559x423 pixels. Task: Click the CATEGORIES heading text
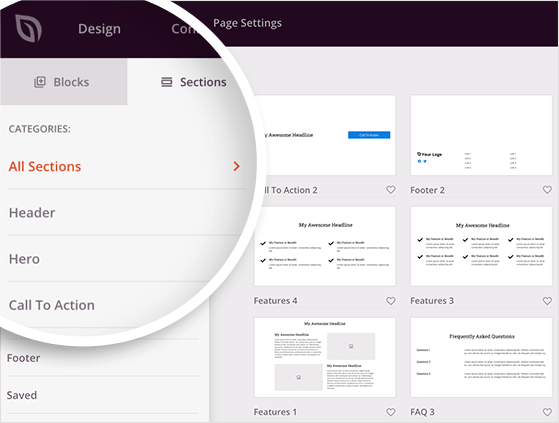(40, 129)
